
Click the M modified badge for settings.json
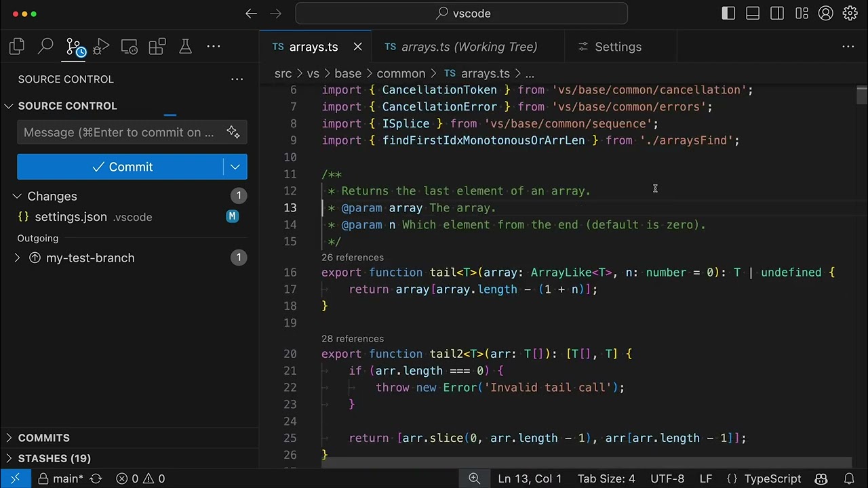233,217
